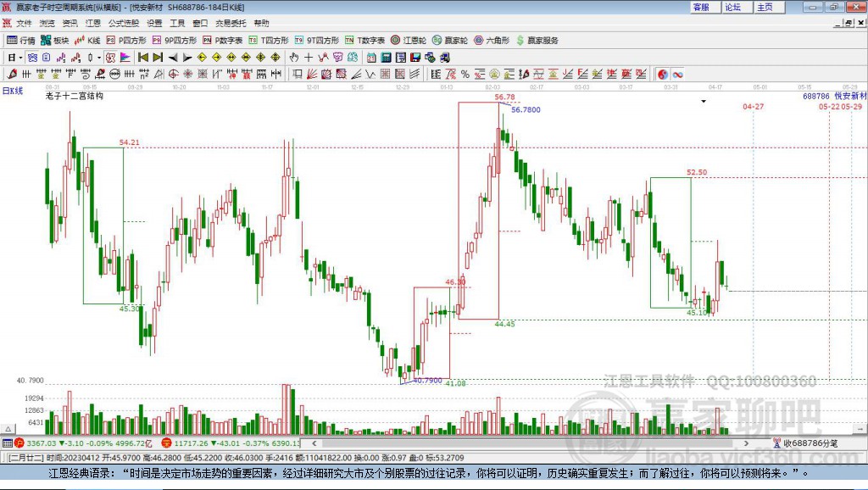Select the percent % retracement tool

(x=465, y=75)
